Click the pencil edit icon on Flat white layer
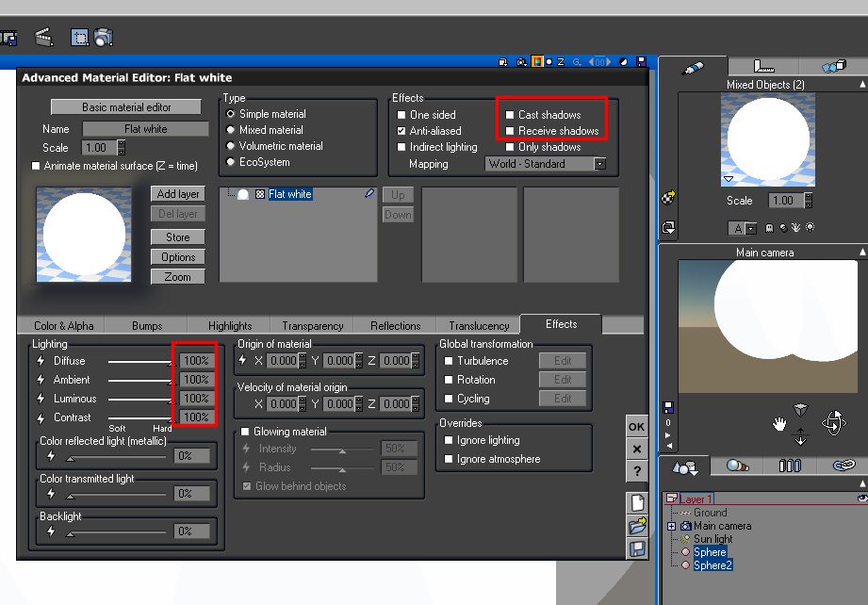Screen dimensions: 868x605 [x=369, y=194]
